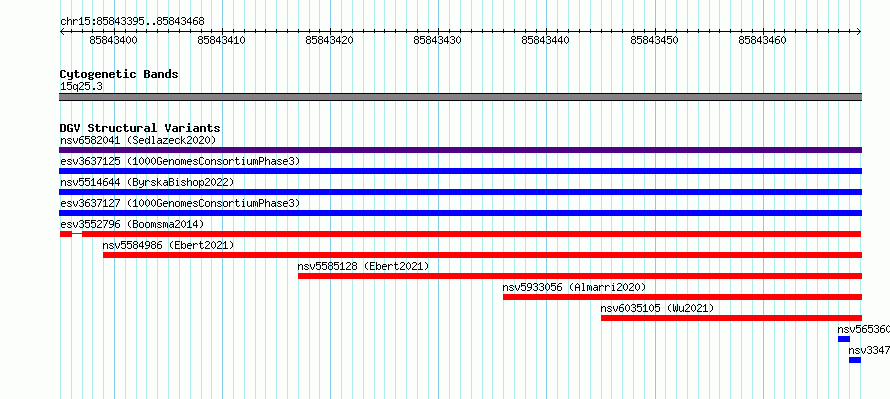
Task: Click the 15q25.3 band label
Action: (81, 87)
